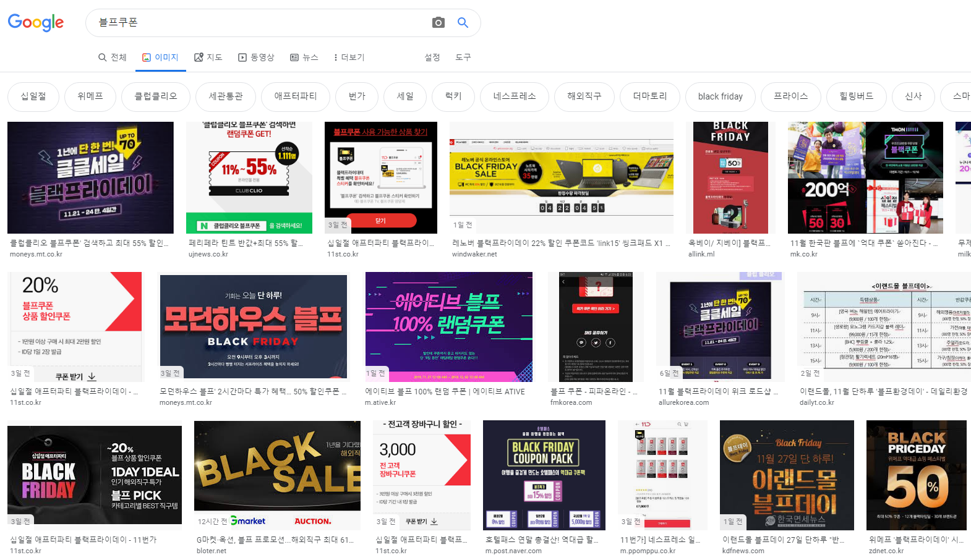Click the zdnet.co.kr source link
The width and height of the screenshot is (971, 560).
pos(886,551)
